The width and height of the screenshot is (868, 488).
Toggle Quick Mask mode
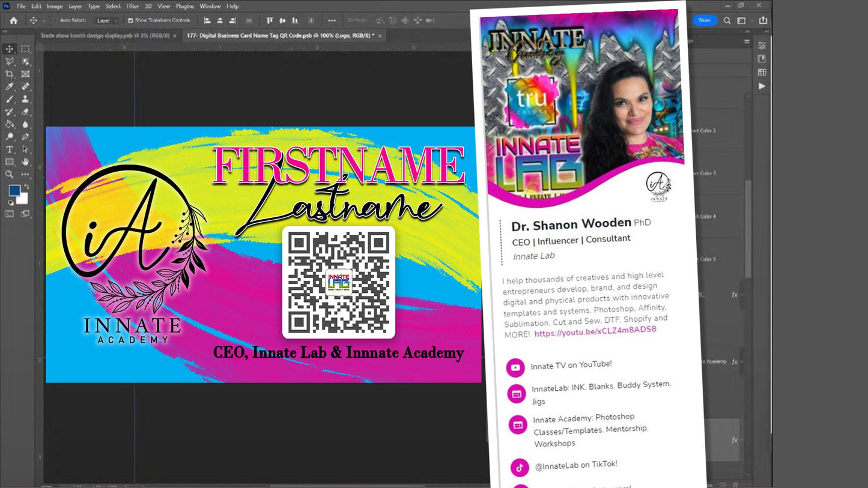point(10,214)
